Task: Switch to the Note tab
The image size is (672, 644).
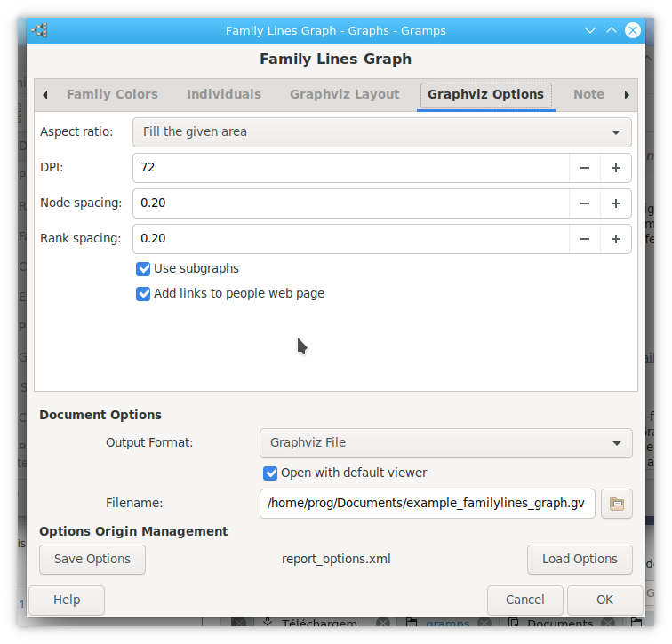Action: [x=588, y=94]
